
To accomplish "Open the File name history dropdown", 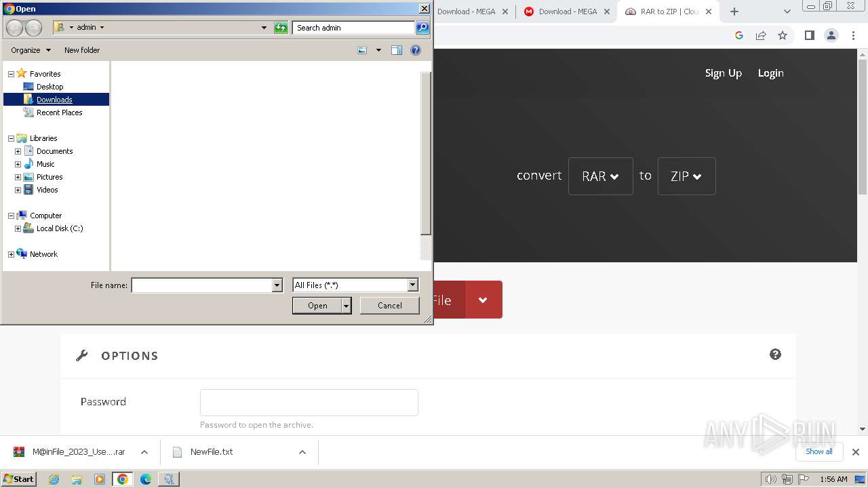I will coord(277,285).
